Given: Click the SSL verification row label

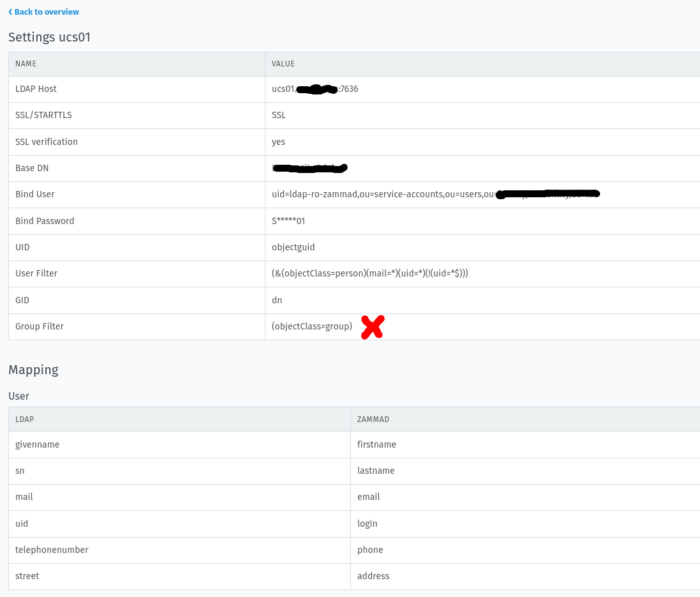Looking at the screenshot, I should [x=47, y=142].
